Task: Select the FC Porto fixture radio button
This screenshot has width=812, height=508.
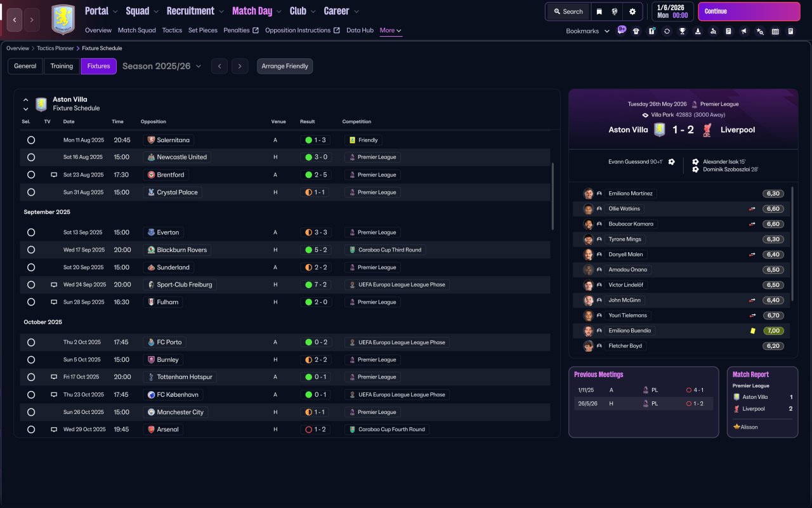Action: click(31, 342)
